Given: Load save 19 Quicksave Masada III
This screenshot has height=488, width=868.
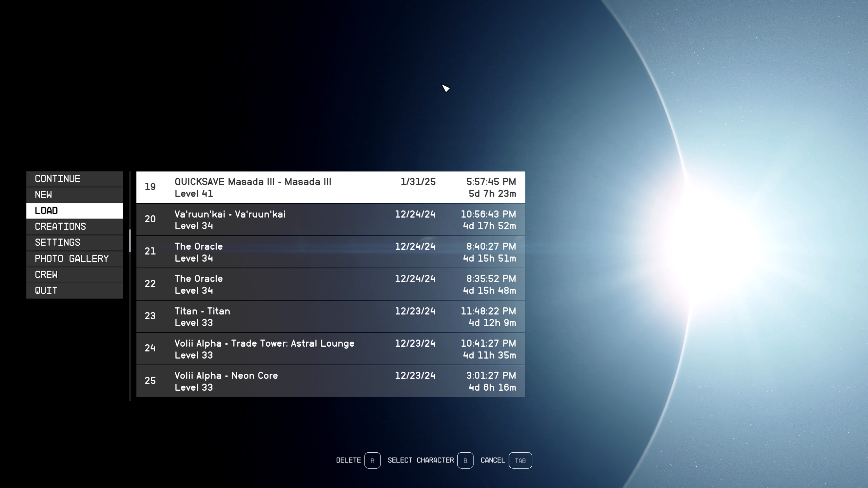Looking at the screenshot, I should (330, 187).
